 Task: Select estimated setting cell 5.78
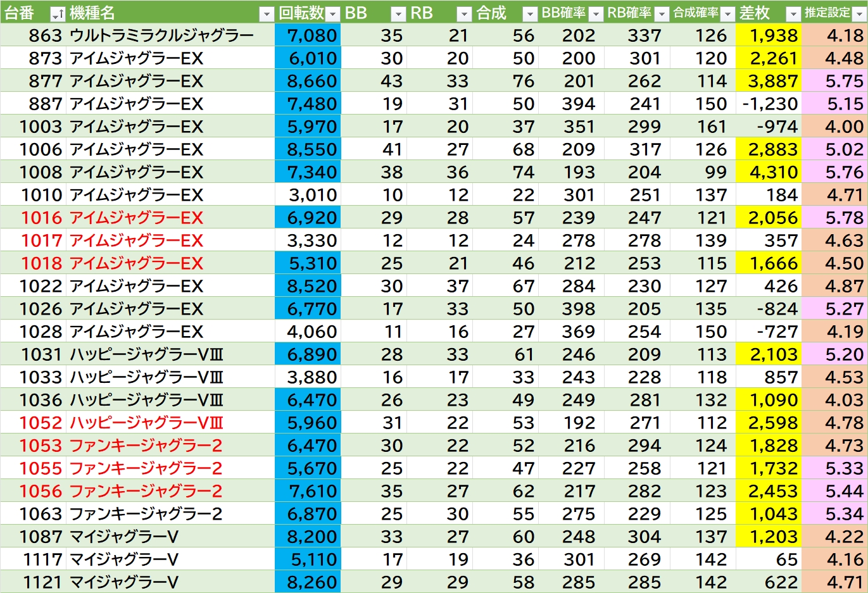834,218
